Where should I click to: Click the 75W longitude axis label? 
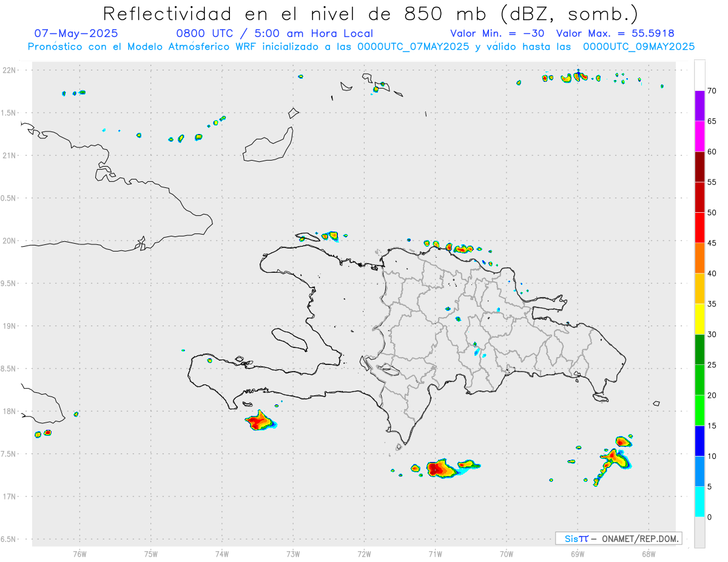click(x=151, y=554)
